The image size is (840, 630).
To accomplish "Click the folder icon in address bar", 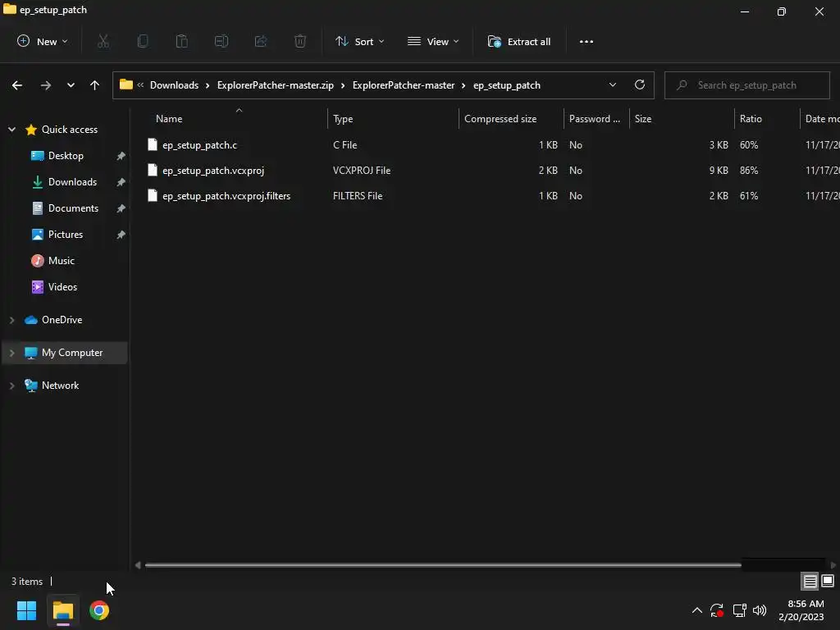I will pyautogui.click(x=126, y=84).
